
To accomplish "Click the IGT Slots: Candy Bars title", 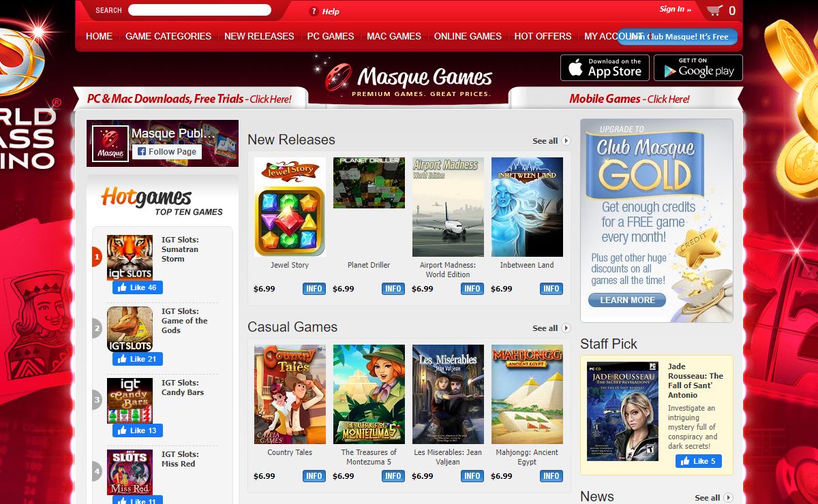I will 183,388.
